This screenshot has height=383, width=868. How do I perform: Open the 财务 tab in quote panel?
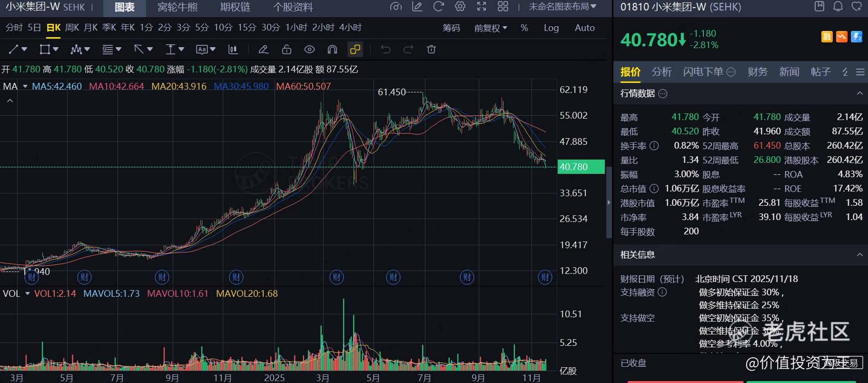[x=758, y=72]
